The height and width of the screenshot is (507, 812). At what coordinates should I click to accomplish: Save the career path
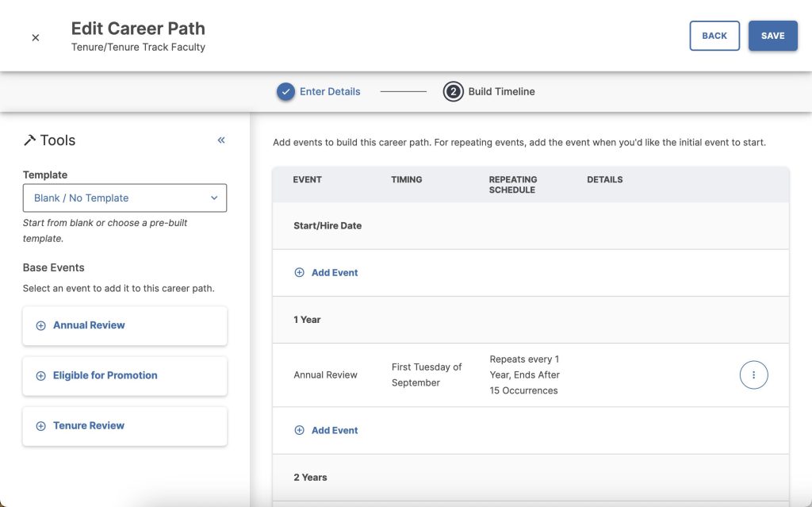772,36
